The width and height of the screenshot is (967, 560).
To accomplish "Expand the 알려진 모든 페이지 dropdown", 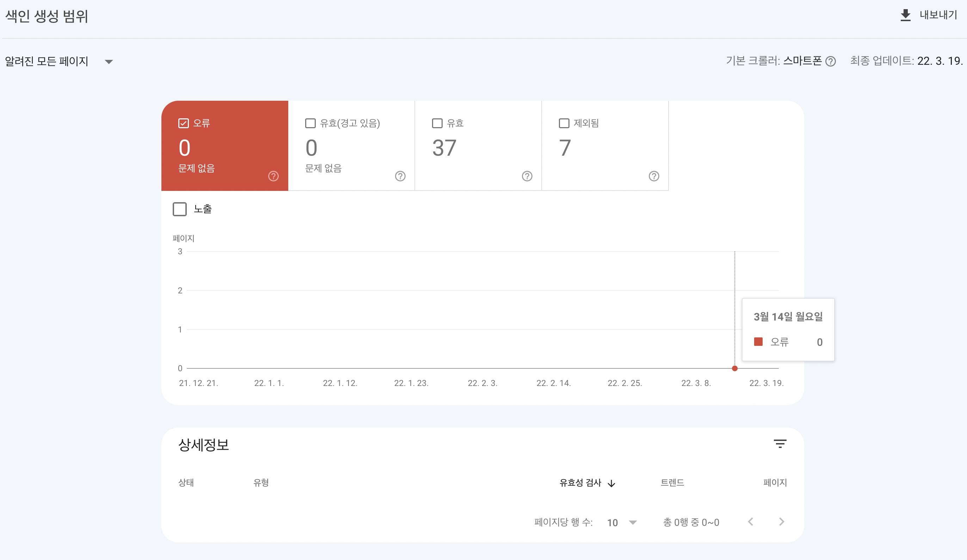I will 109,62.
